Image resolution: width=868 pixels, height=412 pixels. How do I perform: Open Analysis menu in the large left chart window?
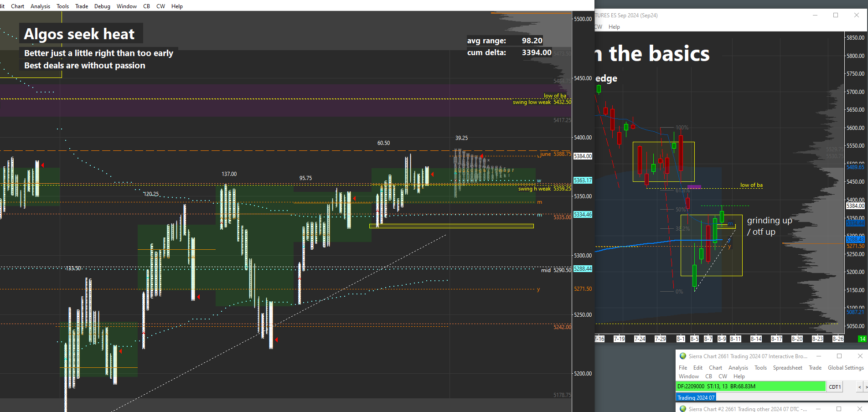tap(41, 6)
